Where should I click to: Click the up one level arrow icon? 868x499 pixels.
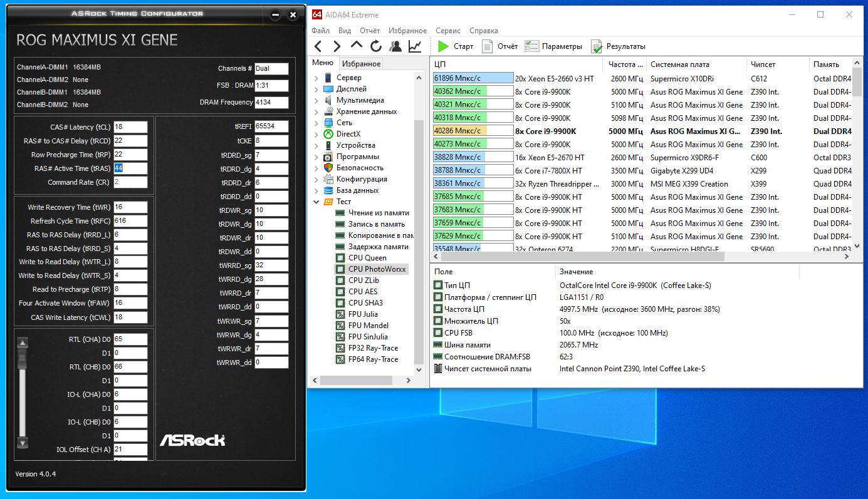[x=357, y=46]
